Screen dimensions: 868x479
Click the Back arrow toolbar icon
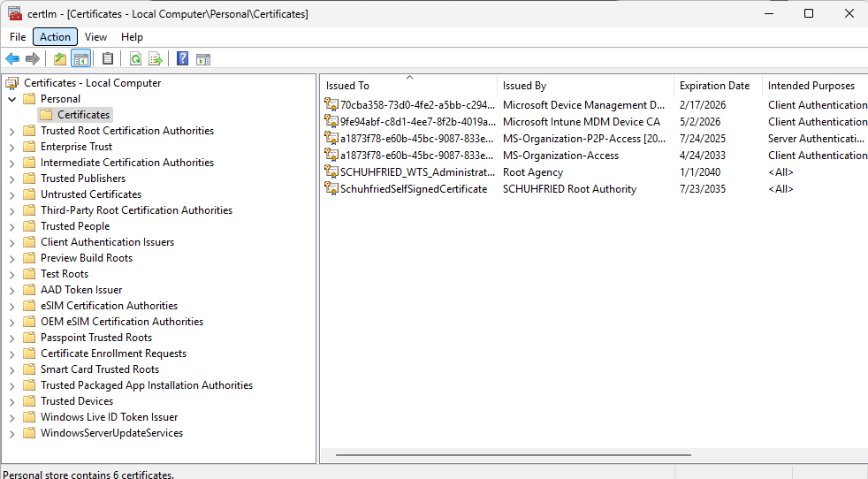click(x=12, y=59)
